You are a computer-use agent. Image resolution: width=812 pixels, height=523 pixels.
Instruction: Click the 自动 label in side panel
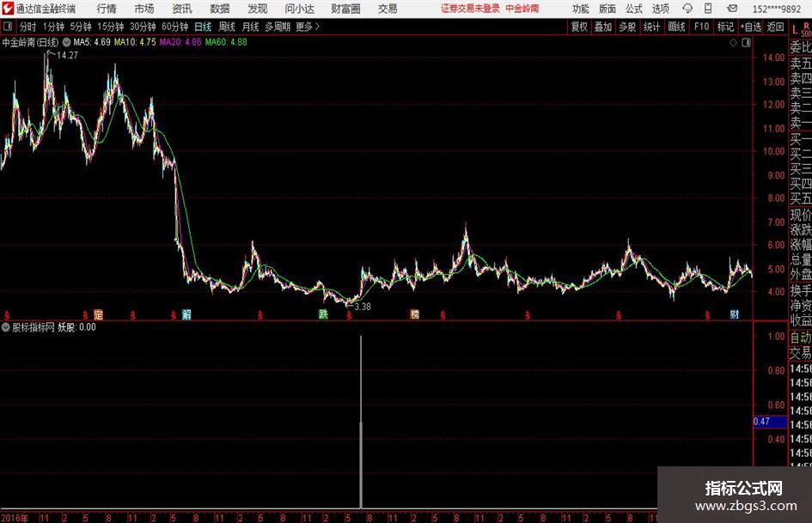coord(800,338)
